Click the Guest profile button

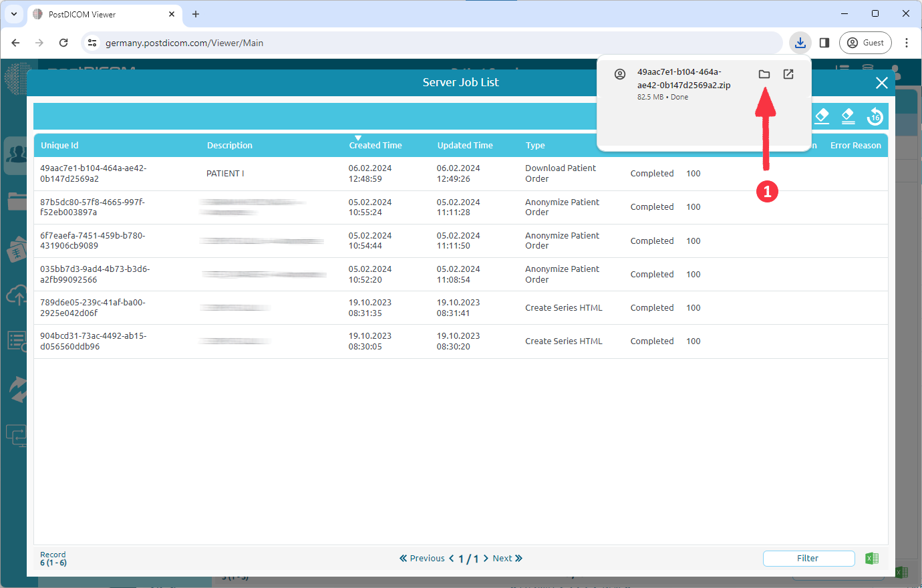865,43
